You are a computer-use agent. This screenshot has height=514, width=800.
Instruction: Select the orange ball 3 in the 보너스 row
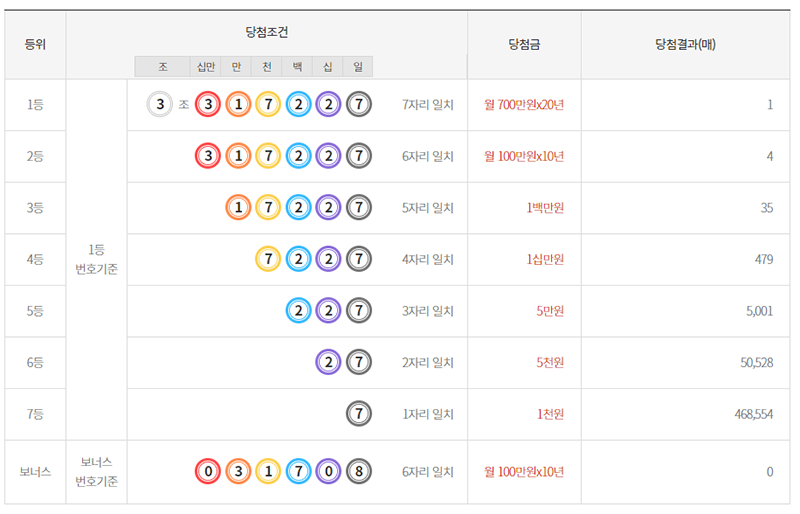pyautogui.click(x=238, y=472)
